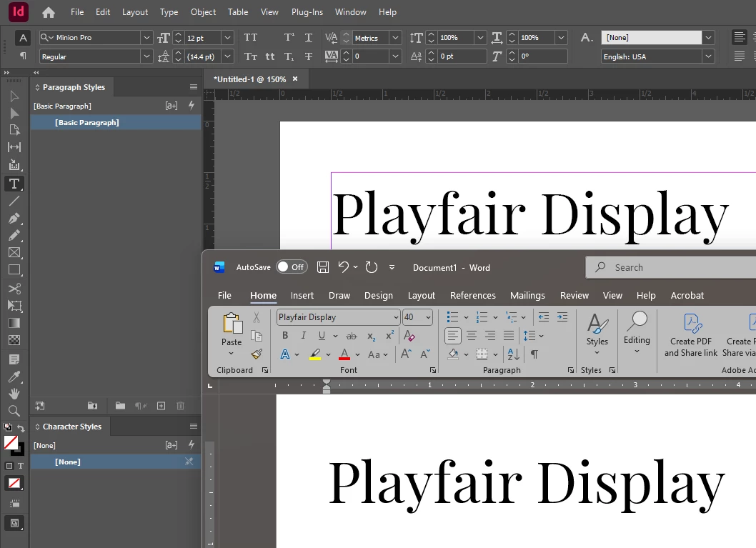This screenshot has height=548, width=756.
Task: Click the Undo arrow in Word
Action: click(x=343, y=266)
